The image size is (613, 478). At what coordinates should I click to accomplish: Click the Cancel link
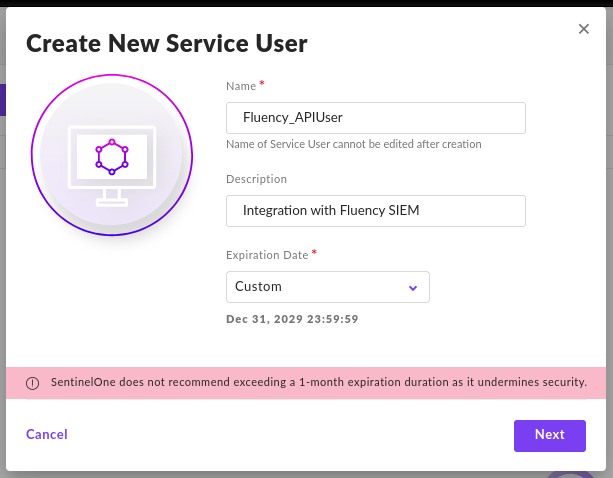(47, 434)
